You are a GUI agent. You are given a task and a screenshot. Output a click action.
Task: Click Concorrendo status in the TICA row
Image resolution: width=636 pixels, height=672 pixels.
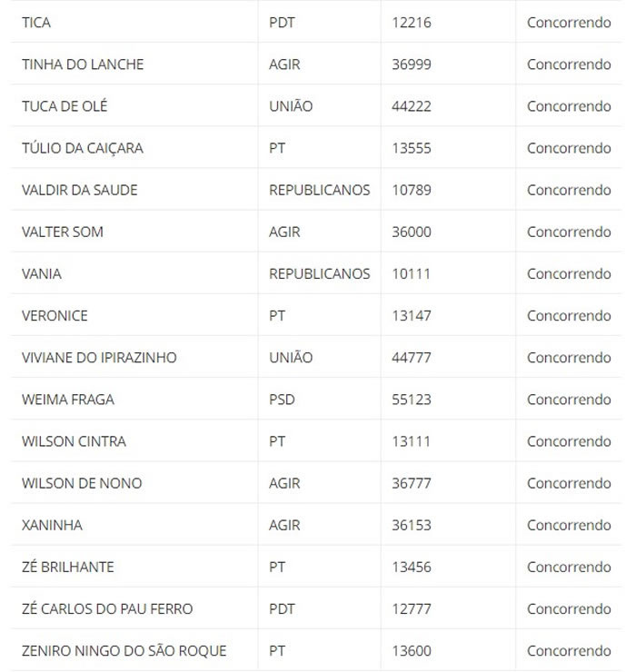(x=569, y=23)
